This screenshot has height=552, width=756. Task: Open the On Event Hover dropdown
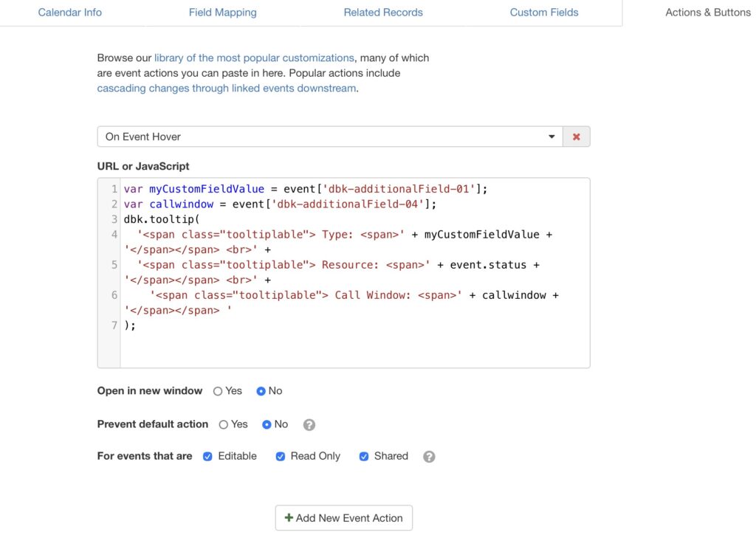tap(329, 137)
